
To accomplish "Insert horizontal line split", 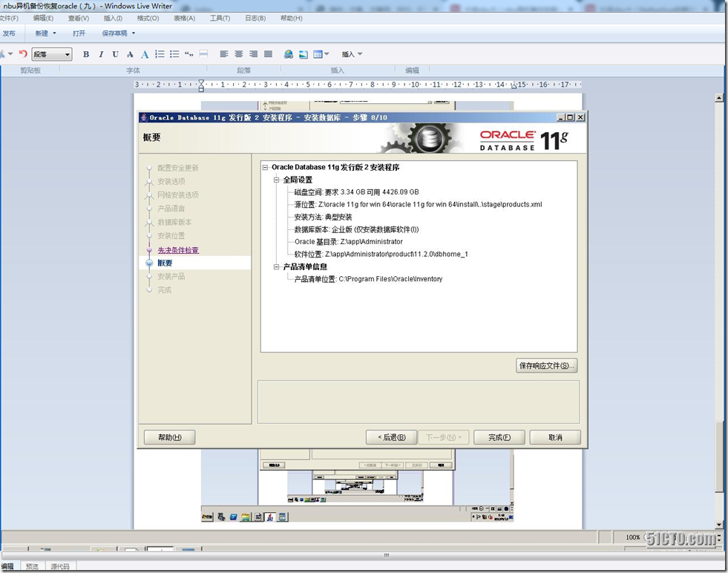I will click(203, 54).
